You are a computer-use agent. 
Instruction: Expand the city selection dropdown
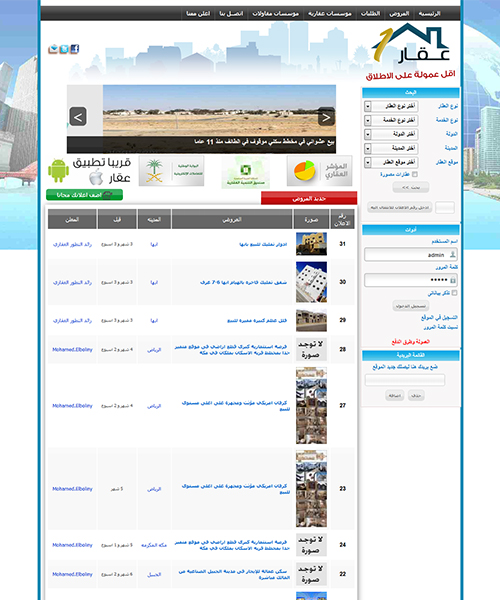[391, 148]
